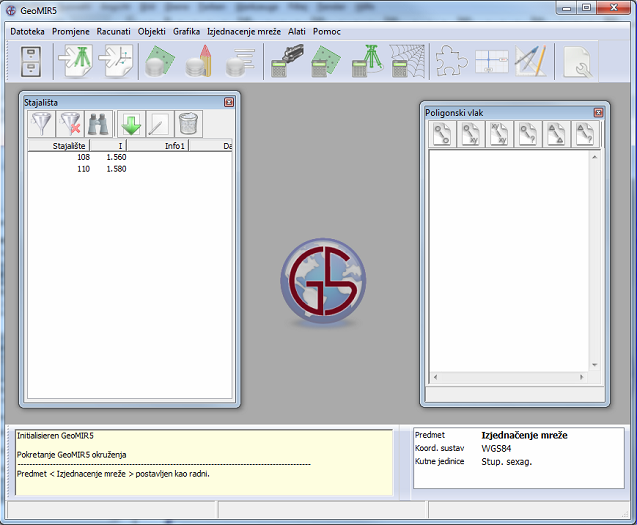Click the binoculars search icon

coord(99,124)
